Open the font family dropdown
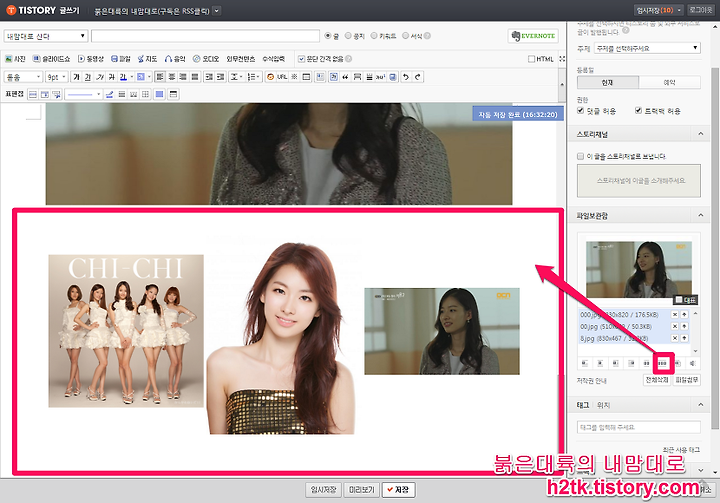The height and width of the screenshot is (503, 720). pos(23,77)
